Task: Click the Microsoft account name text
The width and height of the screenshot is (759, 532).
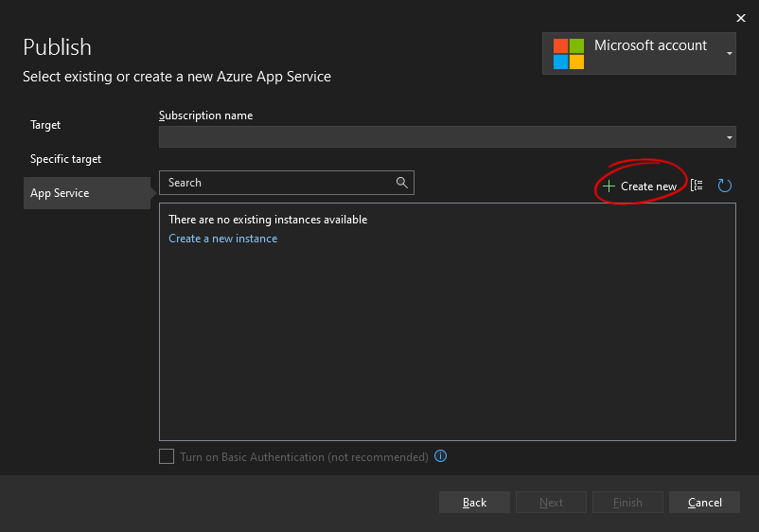Action: tap(650, 45)
